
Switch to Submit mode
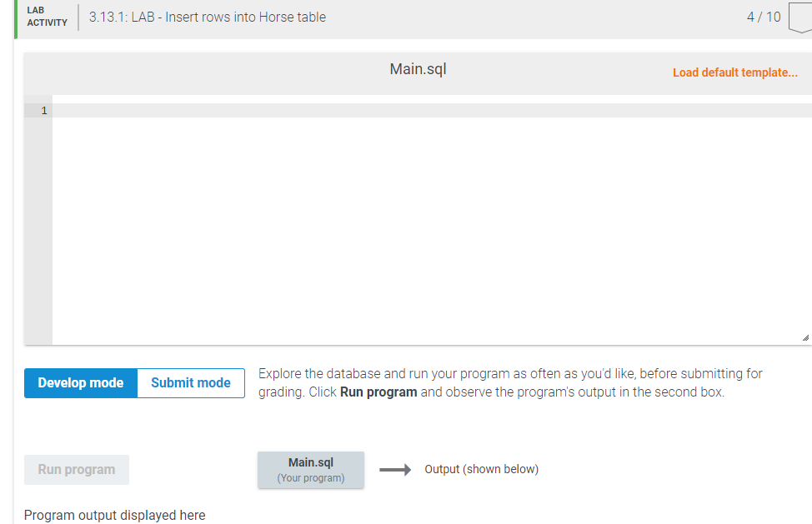pos(190,382)
